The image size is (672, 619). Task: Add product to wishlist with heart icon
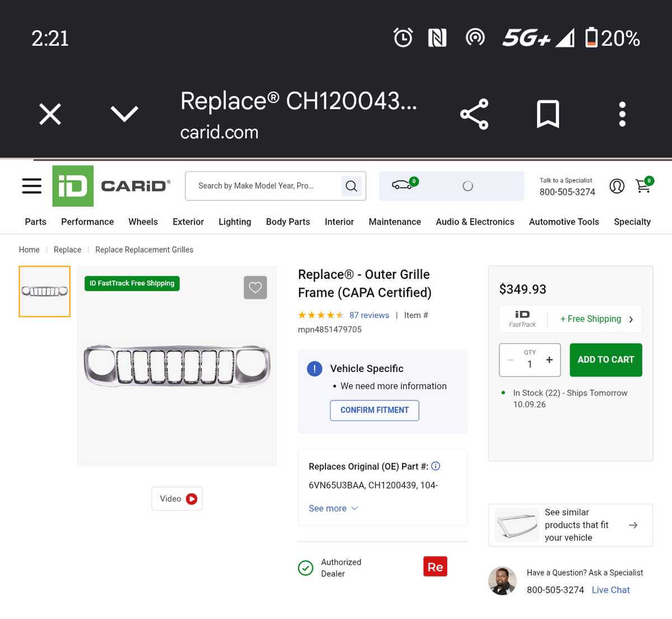[255, 287]
